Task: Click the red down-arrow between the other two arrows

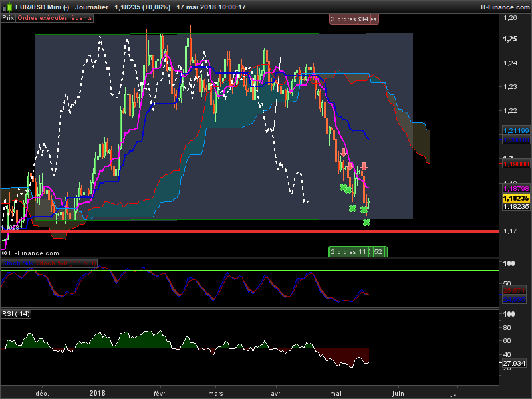Action: 350,166
